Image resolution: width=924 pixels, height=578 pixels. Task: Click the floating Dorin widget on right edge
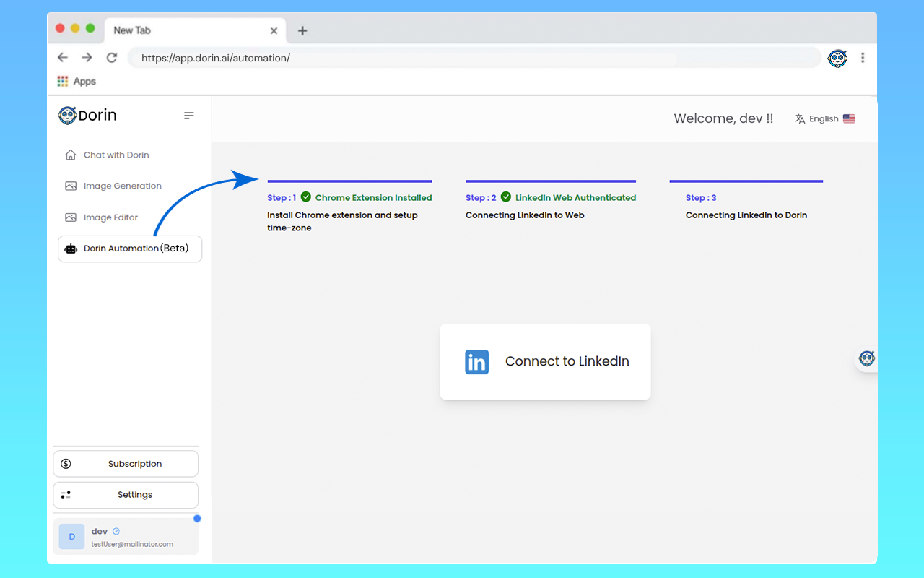(x=866, y=358)
